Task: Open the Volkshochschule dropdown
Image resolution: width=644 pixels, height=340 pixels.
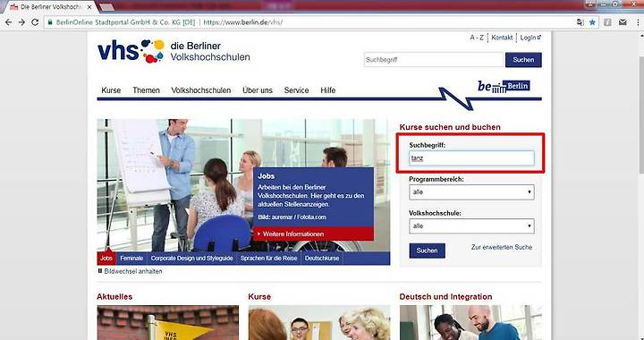Action: click(471, 225)
